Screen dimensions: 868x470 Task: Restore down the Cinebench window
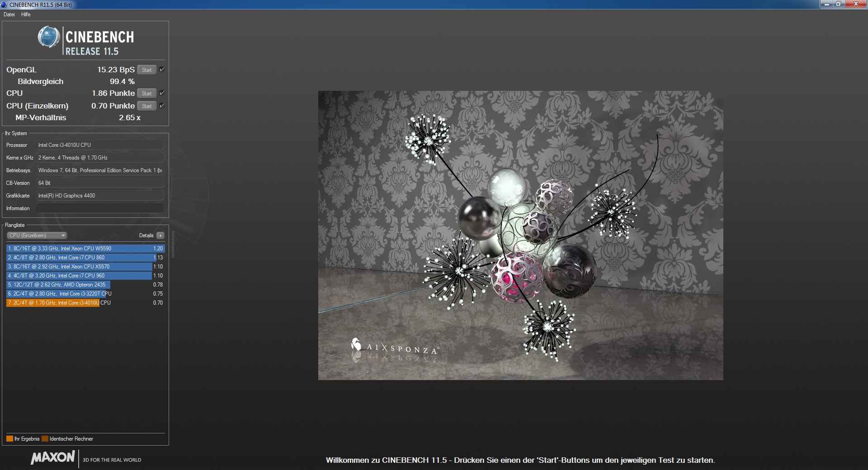839,4
